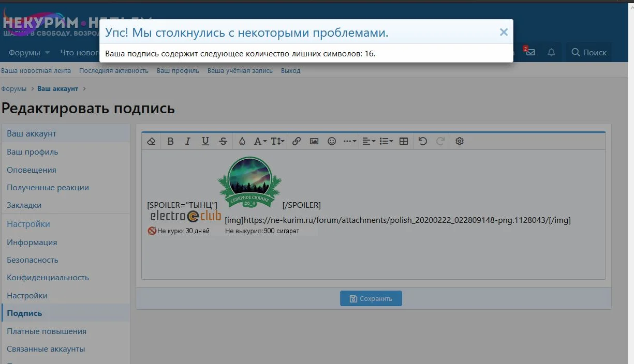Toggle italic formatting in editor toolbar
Image resolution: width=634 pixels, height=364 pixels.
coord(188,141)
